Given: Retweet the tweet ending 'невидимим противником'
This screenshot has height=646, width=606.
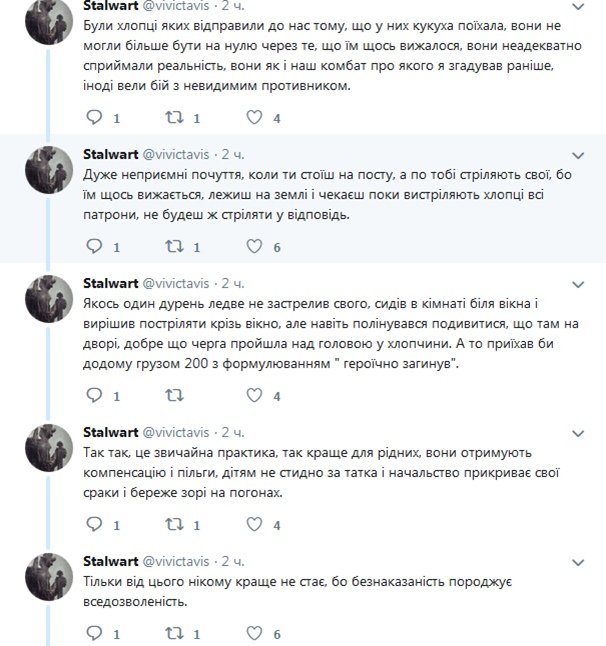Looking at the screenshot, I should (x=174, y=117).
